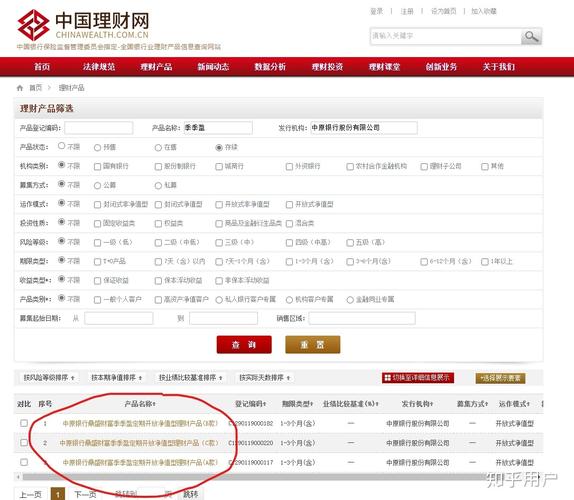Click the red 查询 query button

point(244,344)
